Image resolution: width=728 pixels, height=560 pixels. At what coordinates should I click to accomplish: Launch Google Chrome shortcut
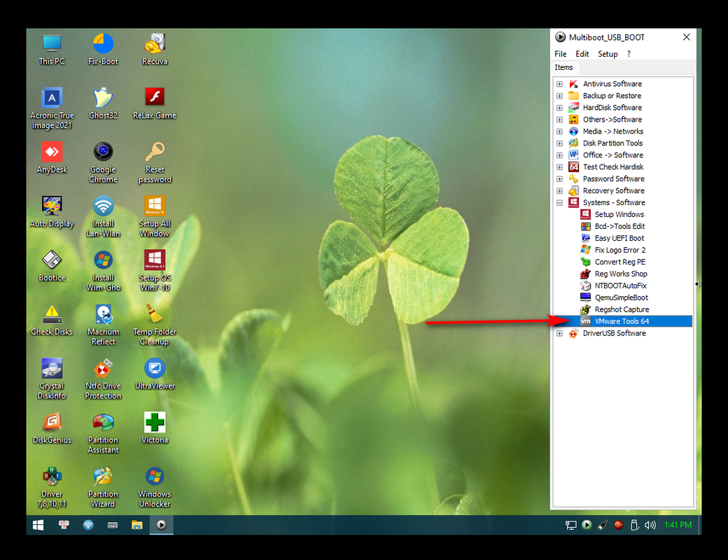(103, 162)
